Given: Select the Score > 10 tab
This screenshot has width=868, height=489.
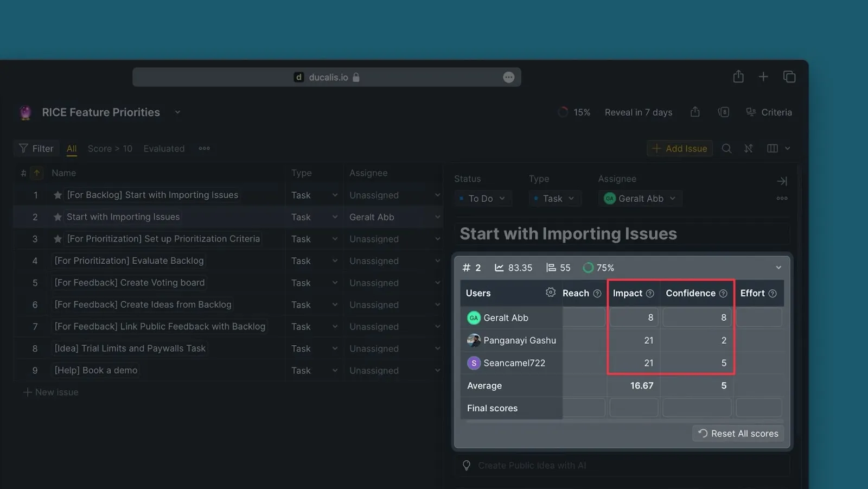Looking at the screenshot, I should click(110, 149).
